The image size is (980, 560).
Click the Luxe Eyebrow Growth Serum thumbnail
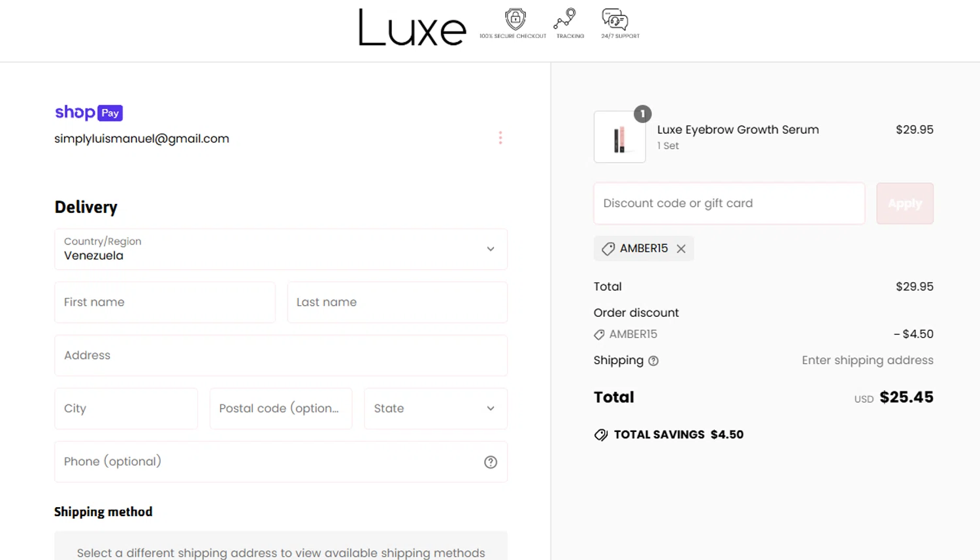619,137
